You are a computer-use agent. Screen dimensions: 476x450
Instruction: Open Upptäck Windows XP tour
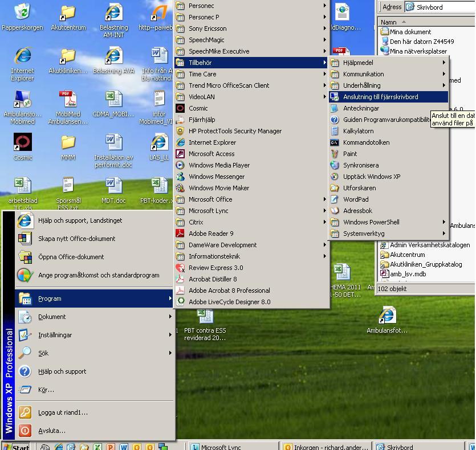coord(388,177)
